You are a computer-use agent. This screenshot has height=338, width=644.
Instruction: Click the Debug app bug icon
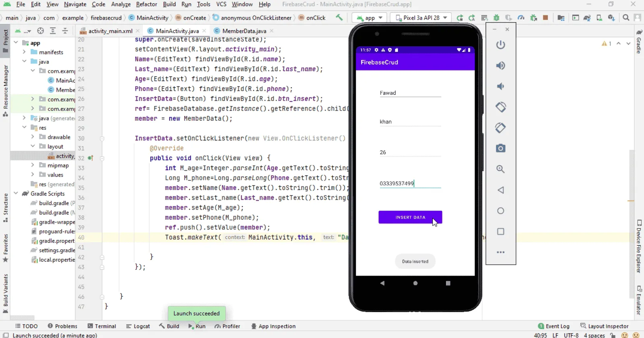[496, 18]
